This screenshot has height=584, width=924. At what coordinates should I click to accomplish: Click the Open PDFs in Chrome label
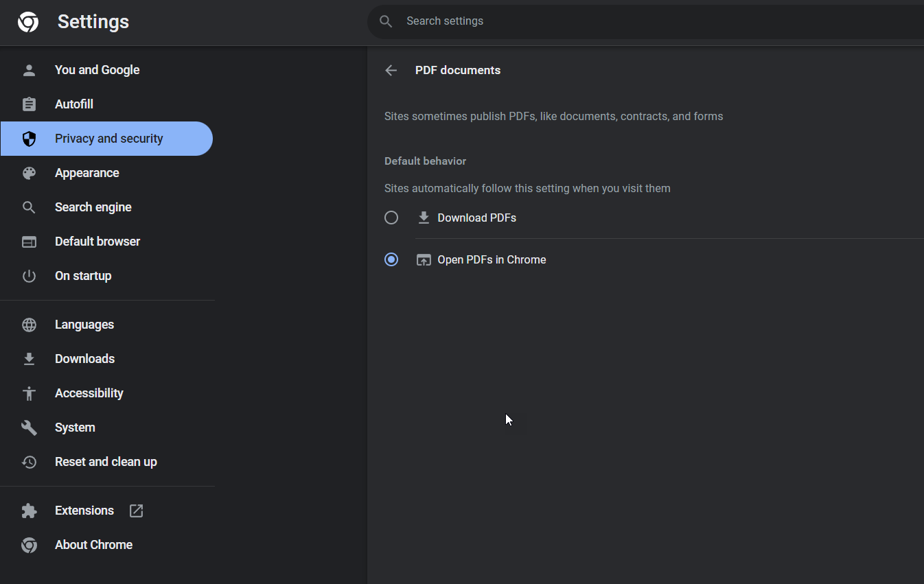492,259
